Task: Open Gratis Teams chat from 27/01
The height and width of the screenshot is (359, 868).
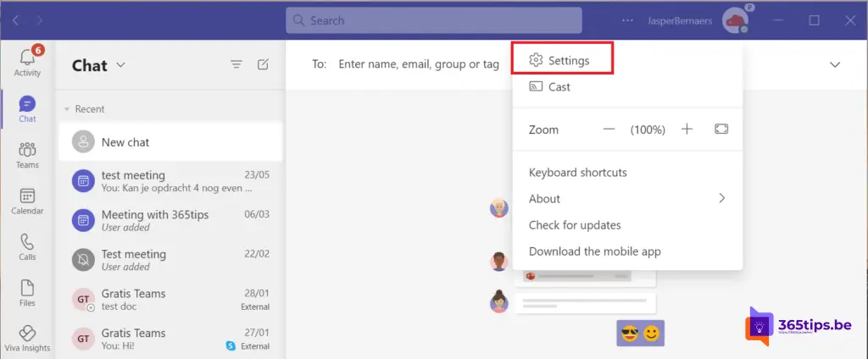Action: pyautogui.click(x=170, y=339)
